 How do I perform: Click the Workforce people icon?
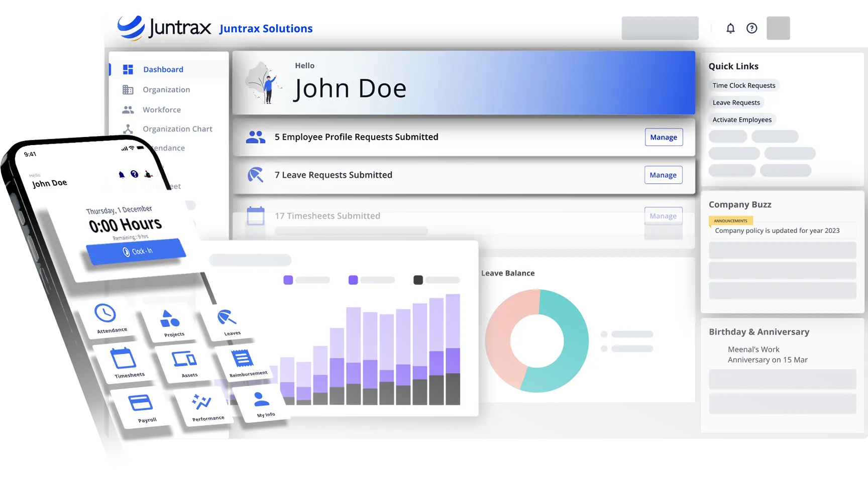tap(128, 109)
